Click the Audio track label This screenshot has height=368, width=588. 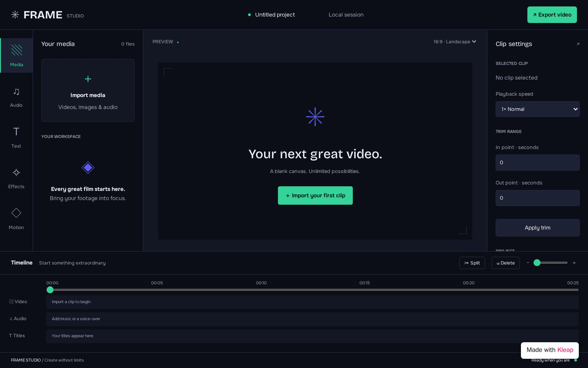click(x=18, y=319)
